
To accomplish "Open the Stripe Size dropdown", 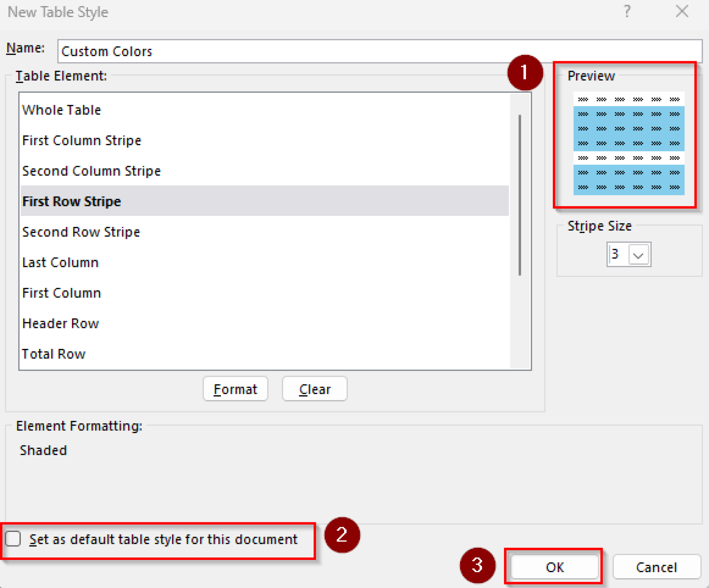I will pyautogui.click(x=638, y=254).
